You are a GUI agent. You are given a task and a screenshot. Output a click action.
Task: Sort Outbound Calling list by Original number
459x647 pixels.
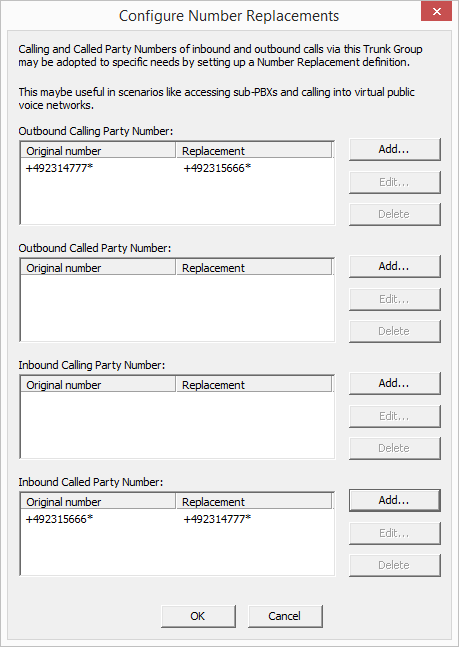click(x=99, y=151)
